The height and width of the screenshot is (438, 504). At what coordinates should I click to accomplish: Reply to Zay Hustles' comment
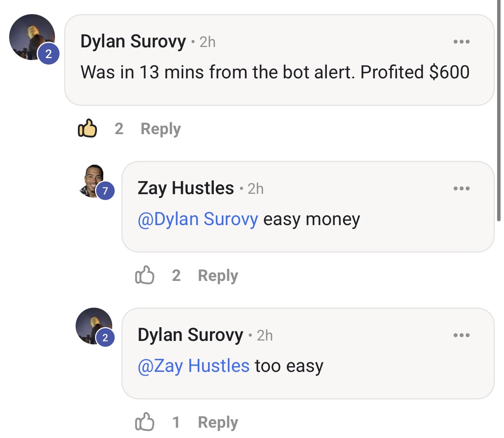tap(218, 276)
